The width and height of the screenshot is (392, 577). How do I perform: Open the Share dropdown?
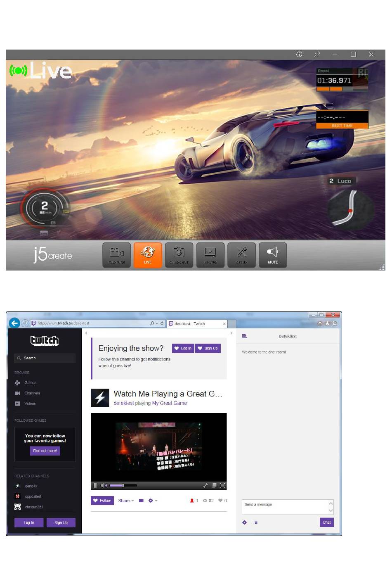click(x=126, y=501)
